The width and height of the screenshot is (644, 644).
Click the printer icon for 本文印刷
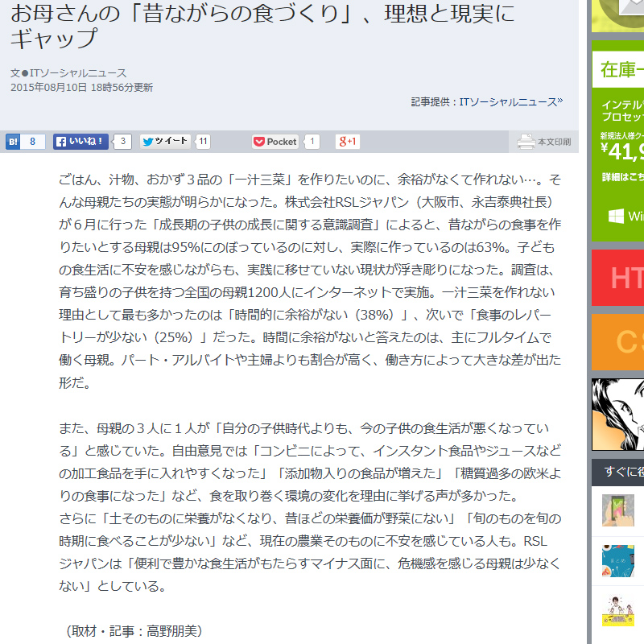(x=526, y=142)
